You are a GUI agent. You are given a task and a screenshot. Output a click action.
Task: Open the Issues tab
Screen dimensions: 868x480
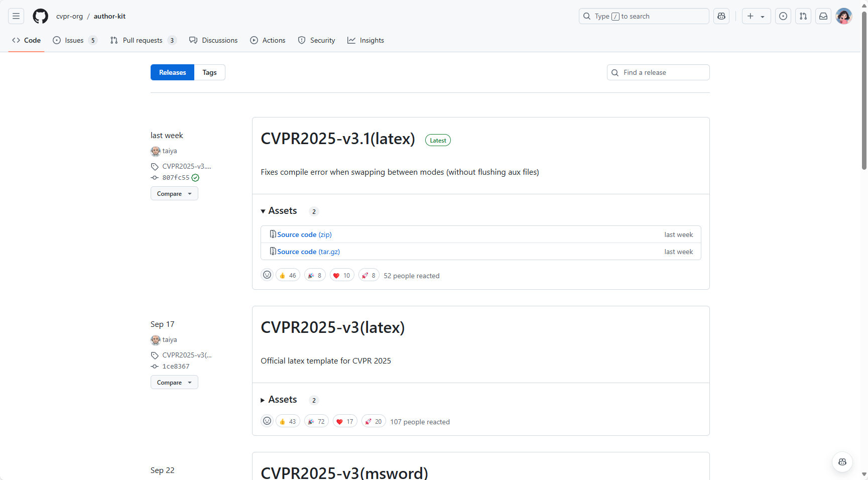(75, 40)
